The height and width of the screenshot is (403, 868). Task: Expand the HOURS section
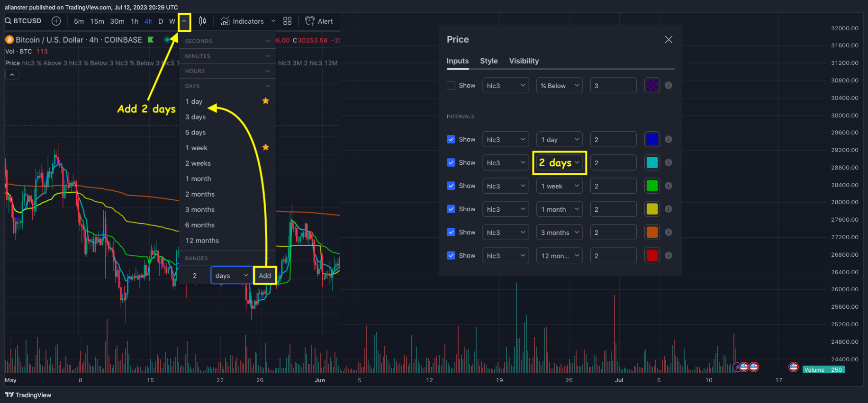pyautogui.click(x=227, y=71)
